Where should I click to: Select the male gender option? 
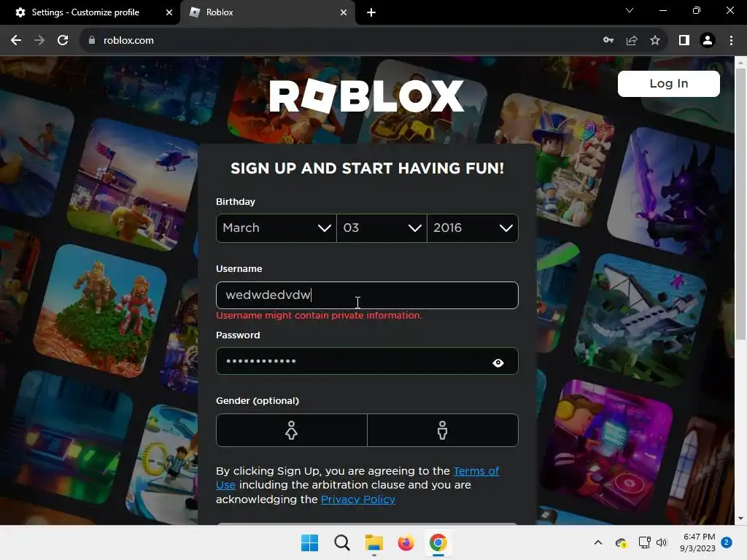point(443,430)
